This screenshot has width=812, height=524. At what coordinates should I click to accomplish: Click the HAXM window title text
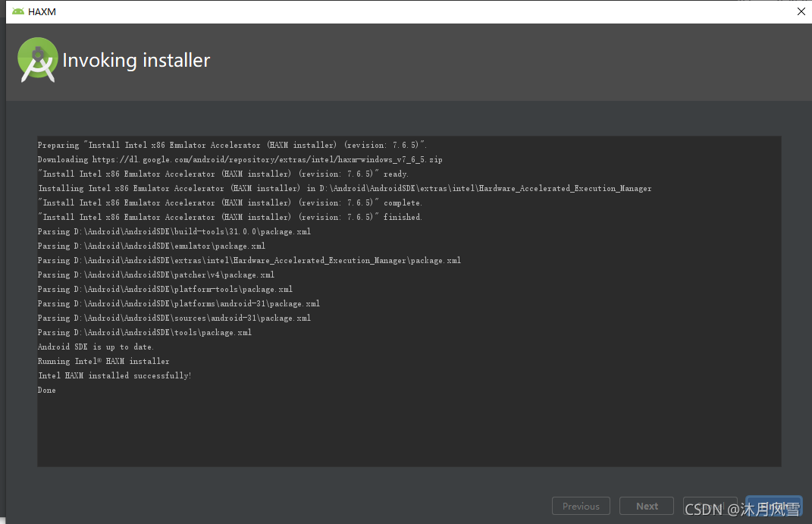42,11
